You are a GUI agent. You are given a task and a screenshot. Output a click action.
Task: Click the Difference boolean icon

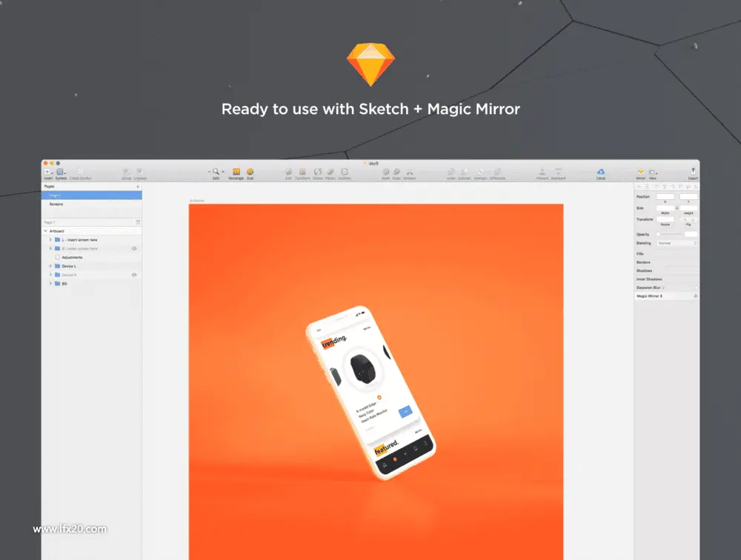(x=497, y=172)
